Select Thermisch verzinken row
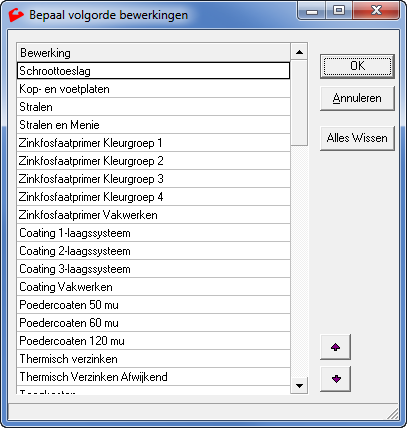The width and height of the screenshot is (407, 428). coord(153,359)
